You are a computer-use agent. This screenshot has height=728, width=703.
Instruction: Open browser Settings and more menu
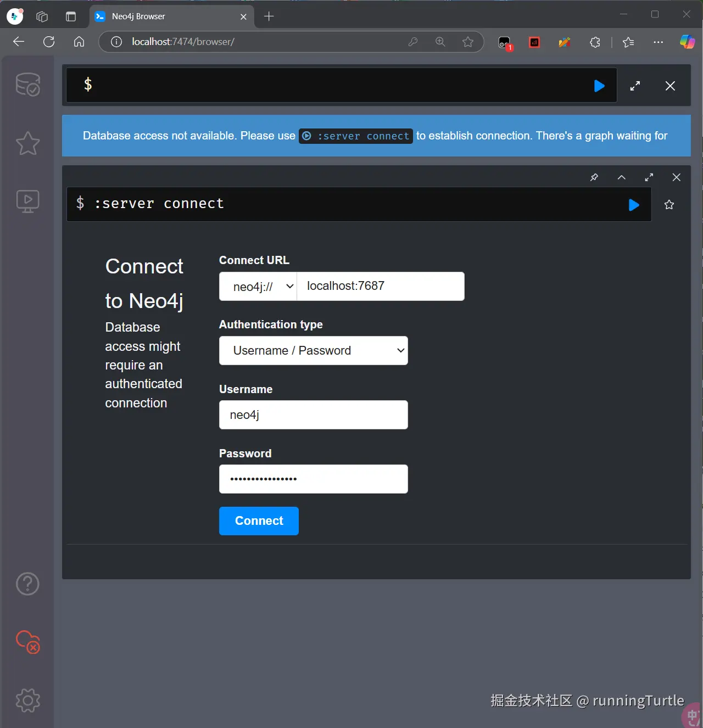(x=659, y=42)
